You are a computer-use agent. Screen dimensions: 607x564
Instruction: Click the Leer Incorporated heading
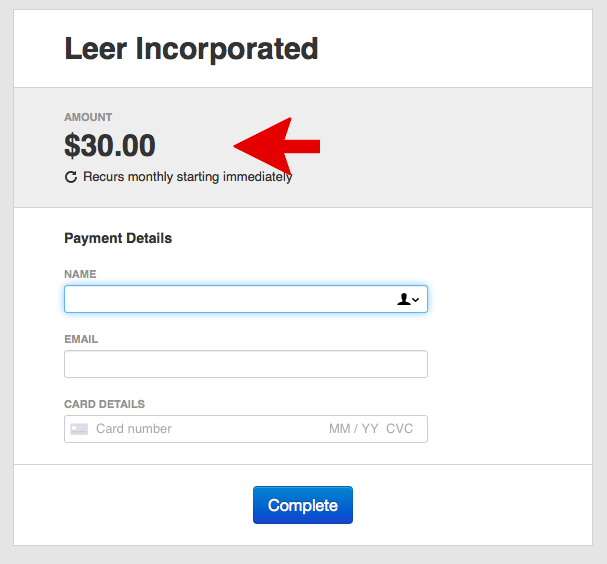pos(191,48)
